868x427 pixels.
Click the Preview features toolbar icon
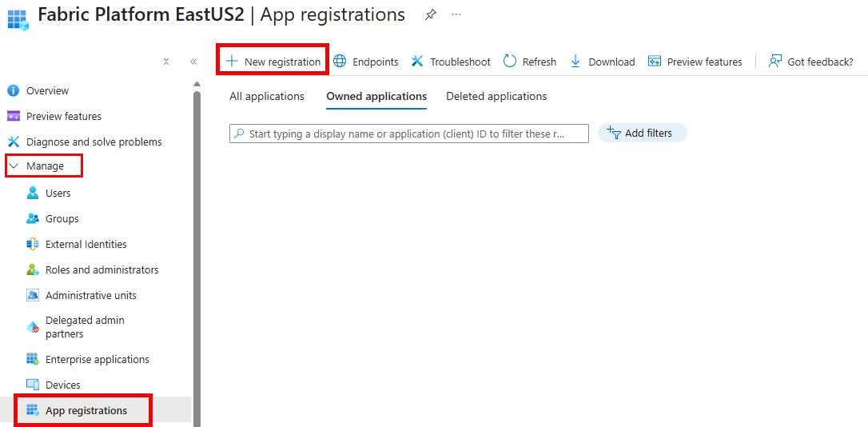(655, 62)
